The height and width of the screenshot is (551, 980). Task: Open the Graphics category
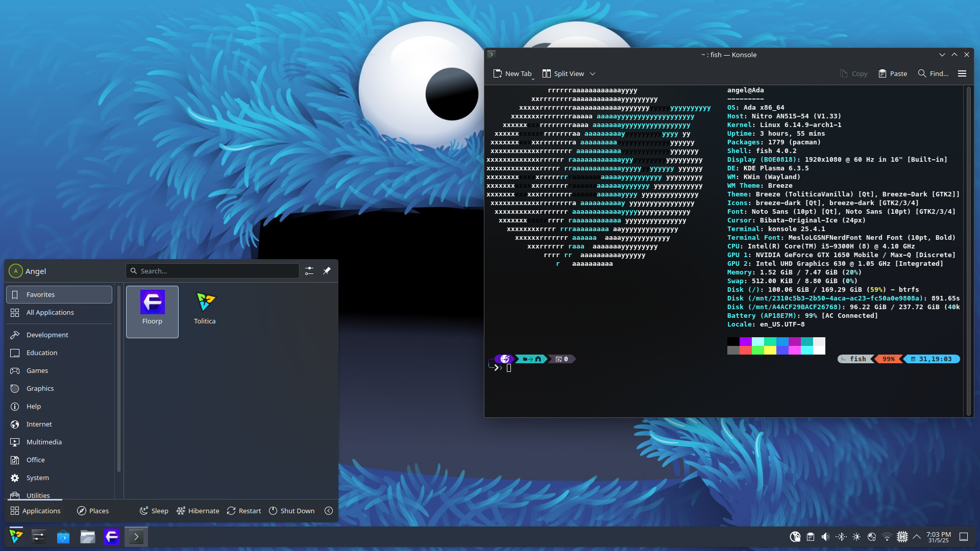coord(59,388)
